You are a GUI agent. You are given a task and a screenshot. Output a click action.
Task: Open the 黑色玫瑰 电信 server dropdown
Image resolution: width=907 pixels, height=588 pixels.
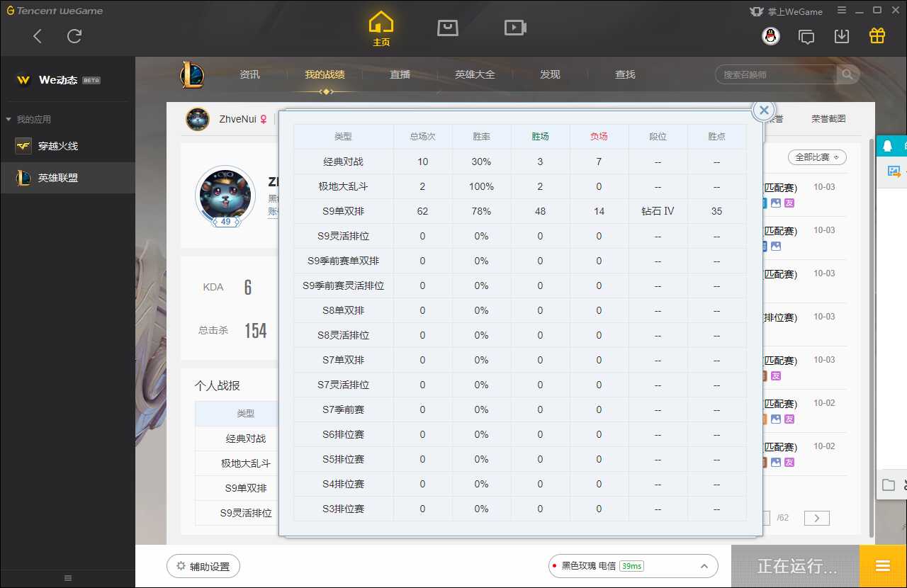click(x=633, y=566)
